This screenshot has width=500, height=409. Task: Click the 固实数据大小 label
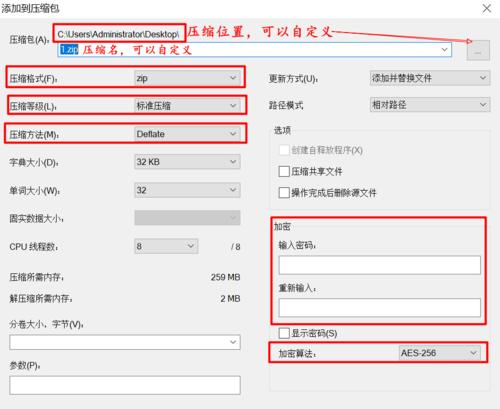coord(36,219)
